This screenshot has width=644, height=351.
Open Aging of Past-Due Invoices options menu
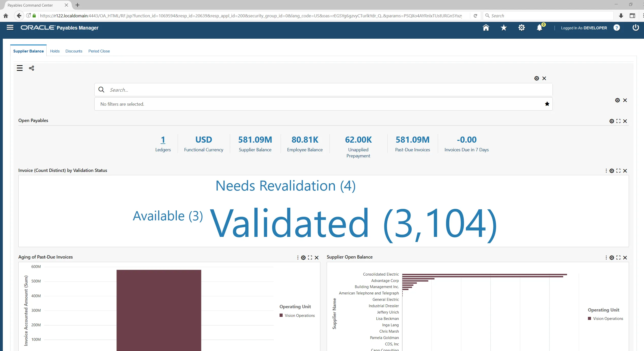coord(298,258)
